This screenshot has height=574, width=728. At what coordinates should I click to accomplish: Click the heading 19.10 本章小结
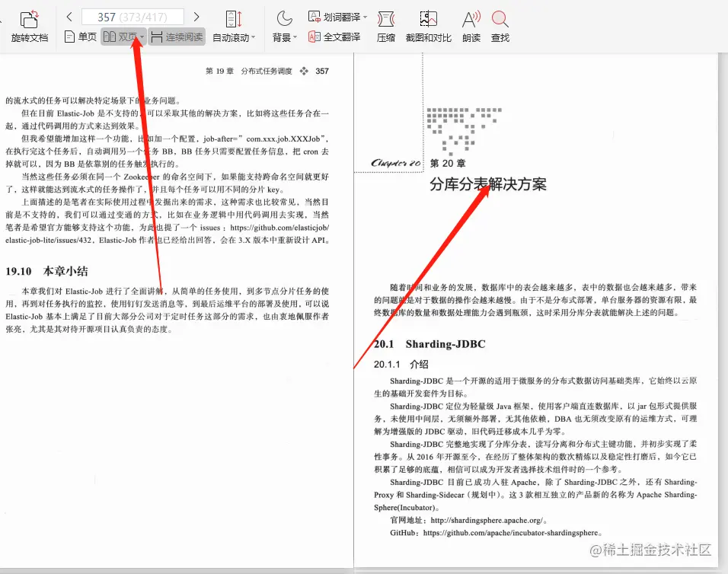pyautogui.click(x=46, y=271)
